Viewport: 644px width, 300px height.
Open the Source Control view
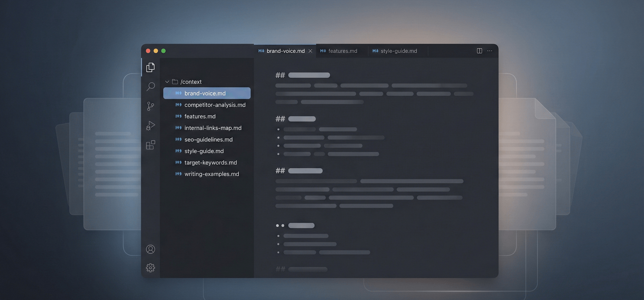tap(151, 106)
